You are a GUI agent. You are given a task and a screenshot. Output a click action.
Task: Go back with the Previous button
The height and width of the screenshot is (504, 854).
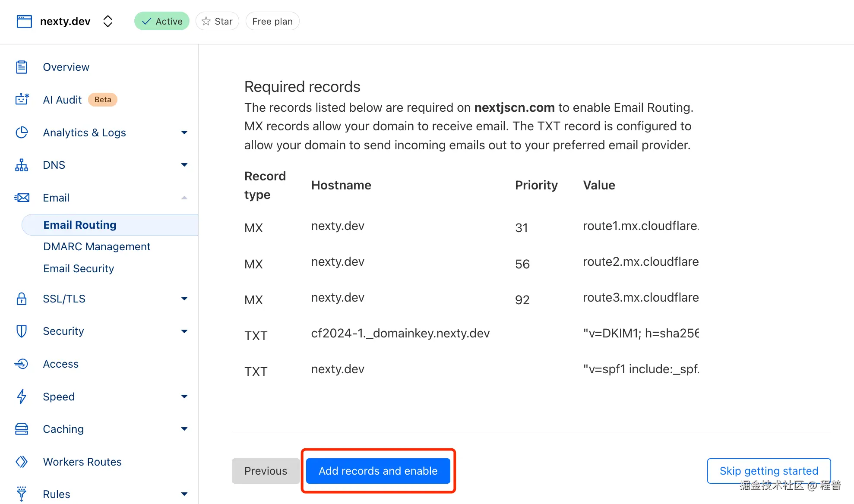point(266,471)
